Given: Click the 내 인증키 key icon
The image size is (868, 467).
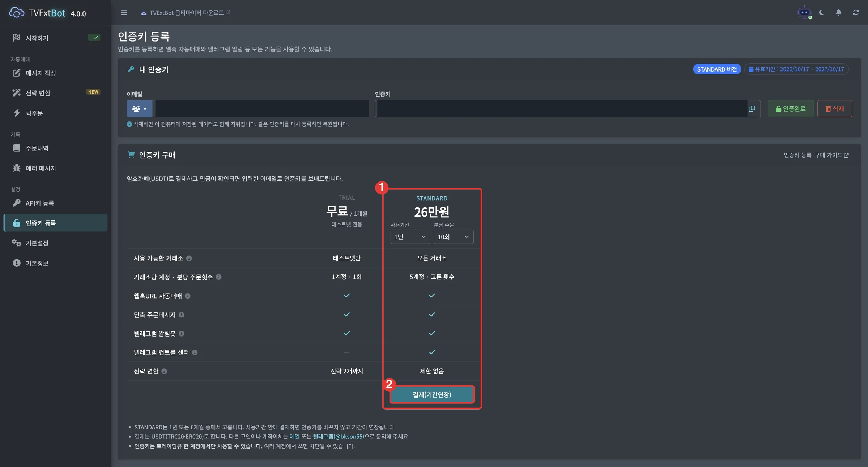Looking at the screenshot, I should click(131, 69).
